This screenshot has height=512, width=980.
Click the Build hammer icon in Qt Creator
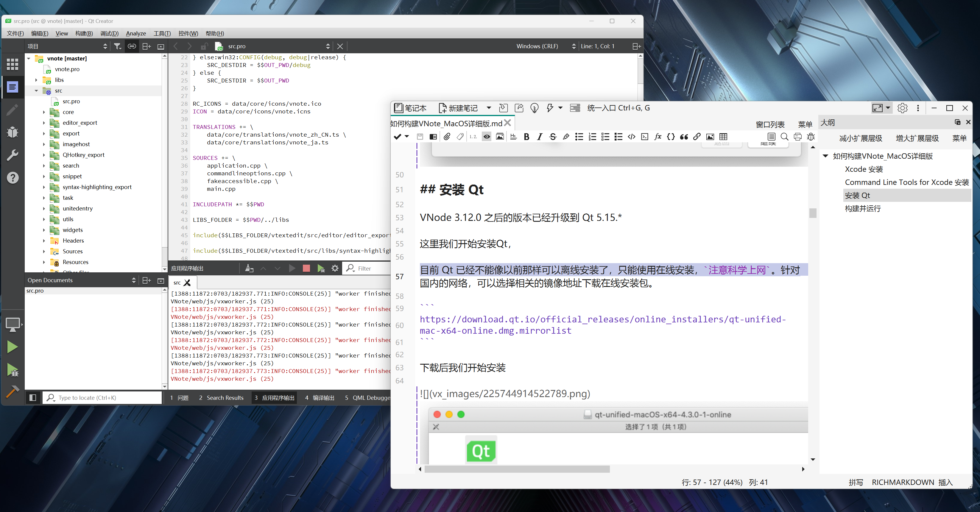tap(12, 392)
